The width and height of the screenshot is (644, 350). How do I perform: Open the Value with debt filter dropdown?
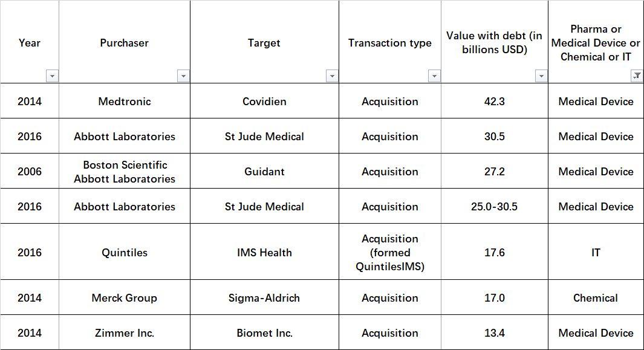(x=541, y=76)
